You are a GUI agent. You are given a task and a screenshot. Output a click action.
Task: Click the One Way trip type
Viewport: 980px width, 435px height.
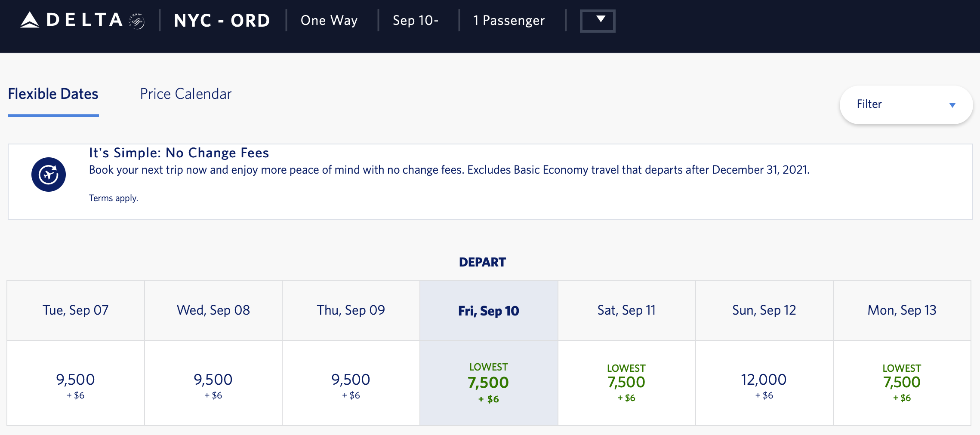pos(329,21)
